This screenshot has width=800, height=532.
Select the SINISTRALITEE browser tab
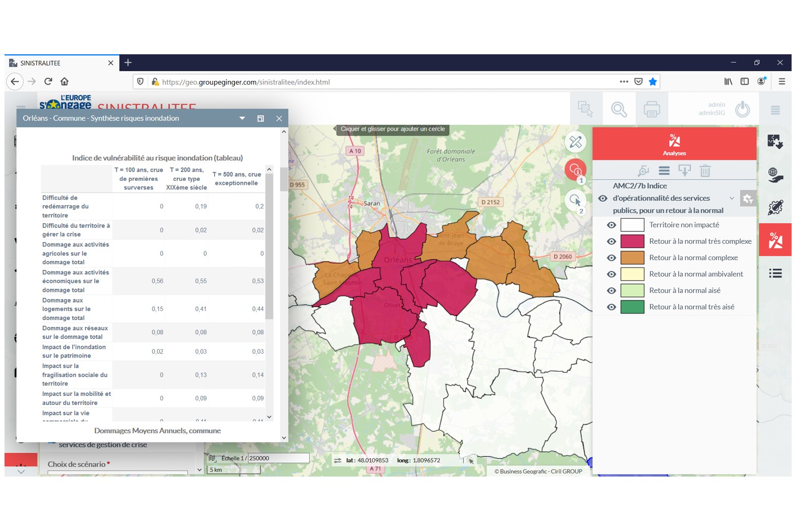(x=61, y=63)
